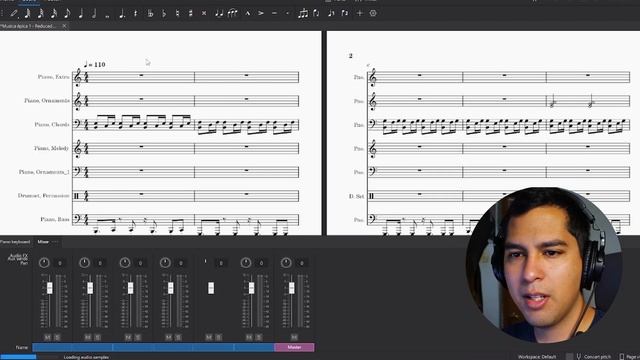Select the D. Set label on page 2
This screenshot has height=360, width=640.
356,196
